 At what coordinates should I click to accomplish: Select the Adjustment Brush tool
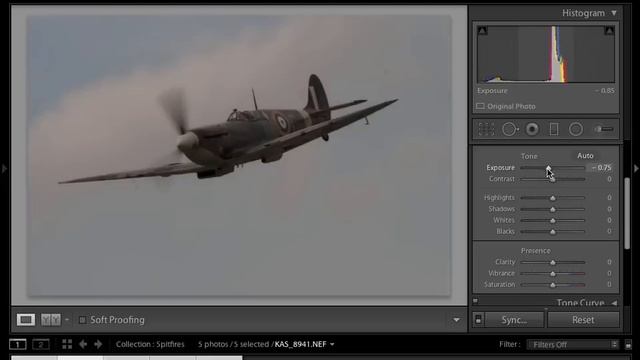click(x=604, y=129)
